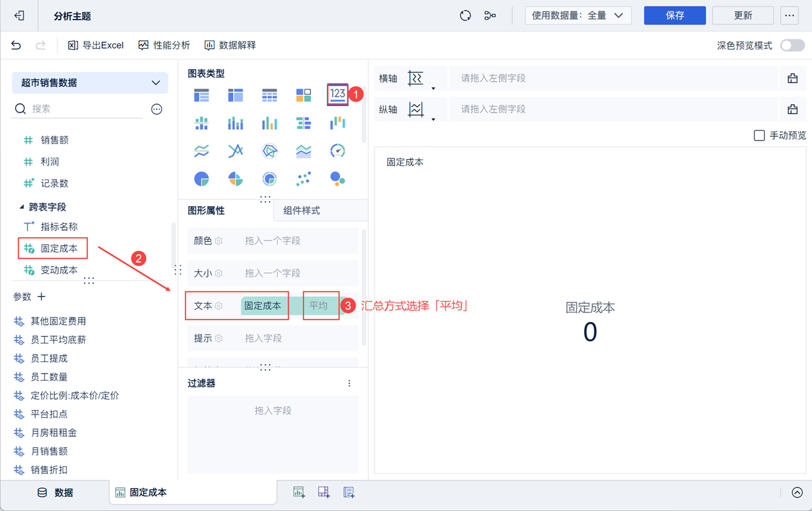812x511 pixels.
Task: Check the 手动预览 checkbox
Action: [x=759, y=135]
